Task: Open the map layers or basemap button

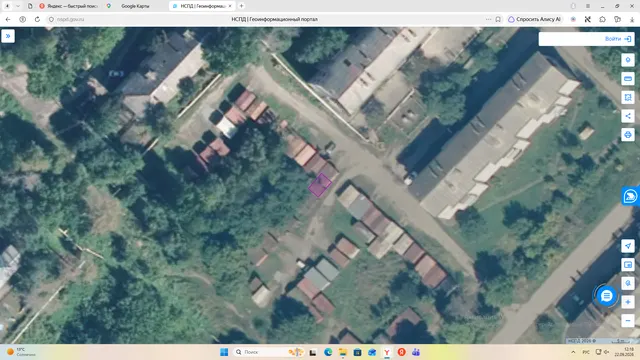Action: point(628,264)
